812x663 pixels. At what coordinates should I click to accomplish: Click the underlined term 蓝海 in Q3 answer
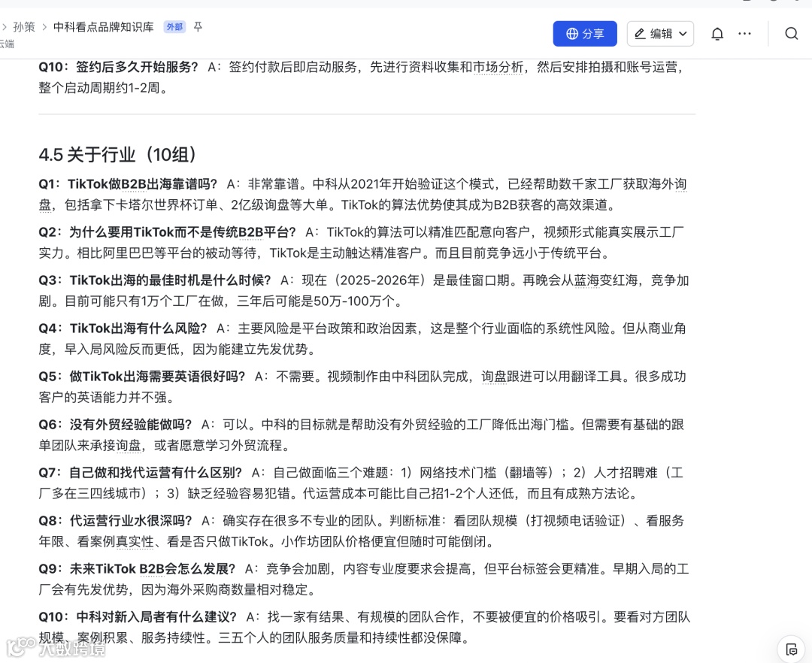tap(586, 280)
